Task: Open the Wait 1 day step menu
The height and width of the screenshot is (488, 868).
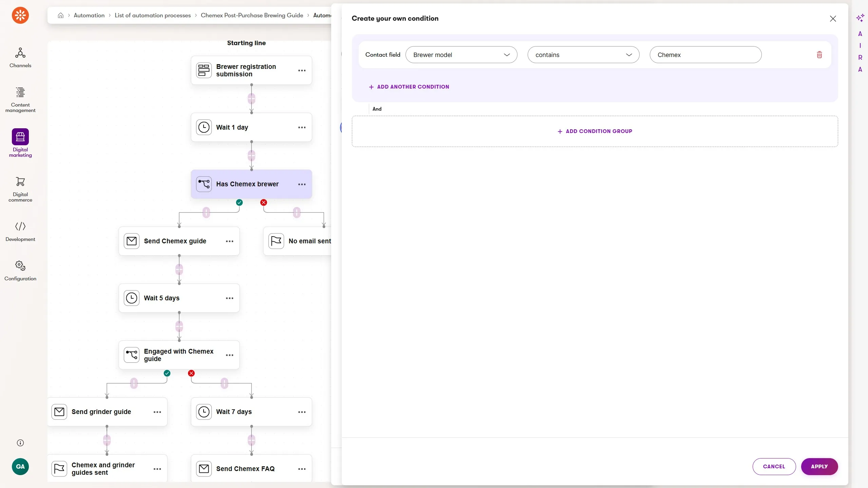Action: (x=302, y=128)
